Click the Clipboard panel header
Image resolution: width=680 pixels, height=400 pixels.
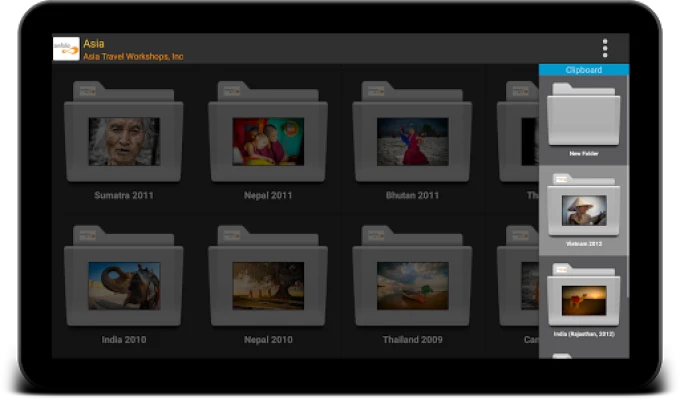[x=583, y=70]
